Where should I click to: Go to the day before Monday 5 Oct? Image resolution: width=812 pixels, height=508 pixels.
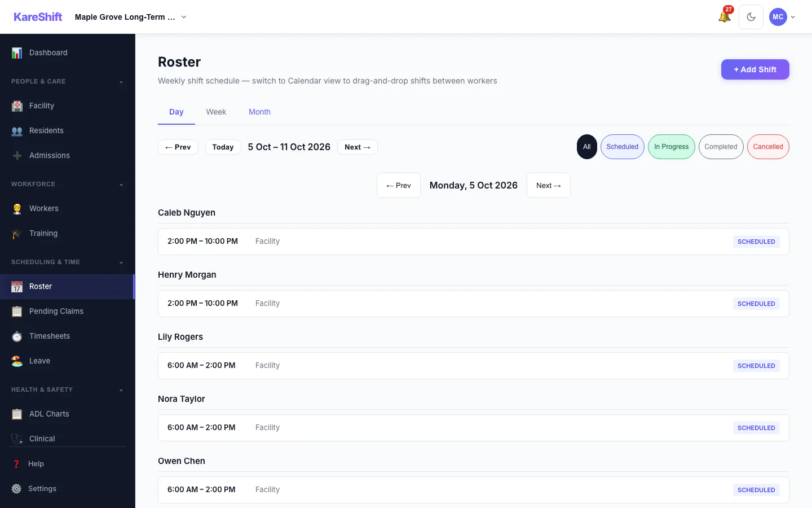click(399, 185)
